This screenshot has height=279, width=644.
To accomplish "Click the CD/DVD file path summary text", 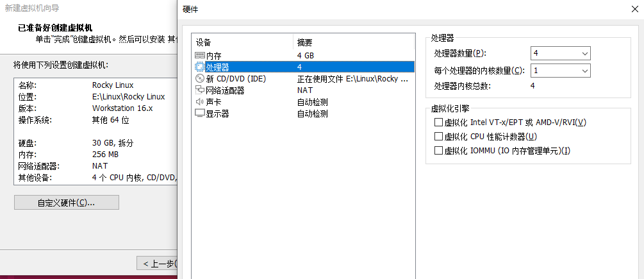I will tap(353, 79).
